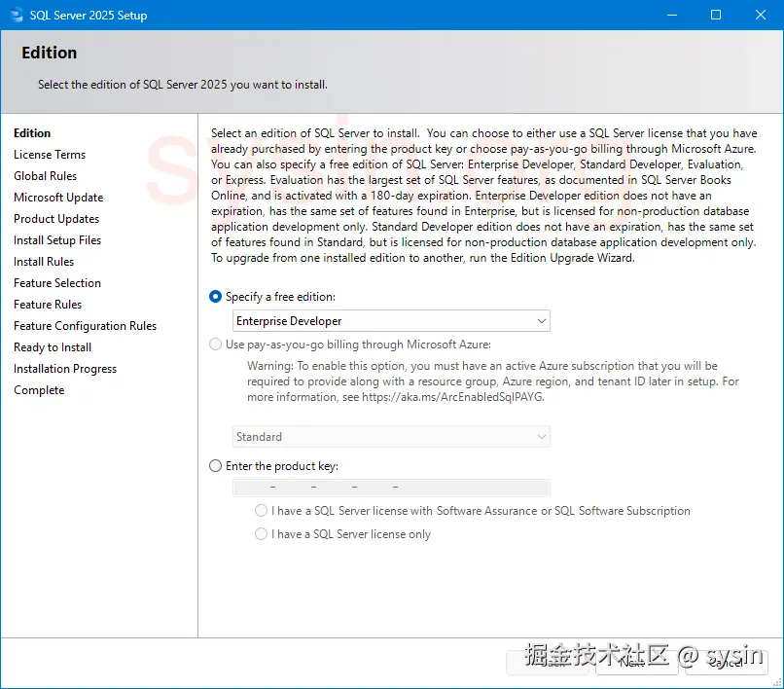Go to the Ready to Install step
Image resolution: width=784 pixels, height=689 pixels.
click(53, 347)
